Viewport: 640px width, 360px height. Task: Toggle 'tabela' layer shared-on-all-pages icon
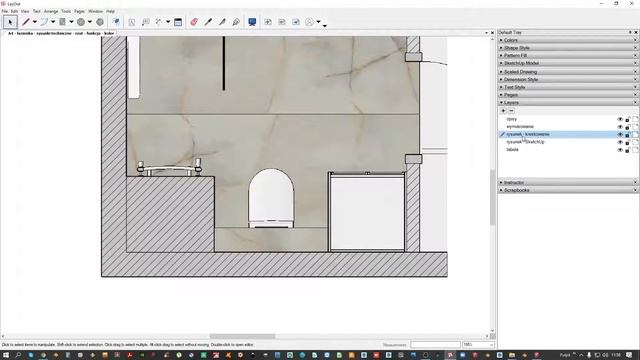636,150
